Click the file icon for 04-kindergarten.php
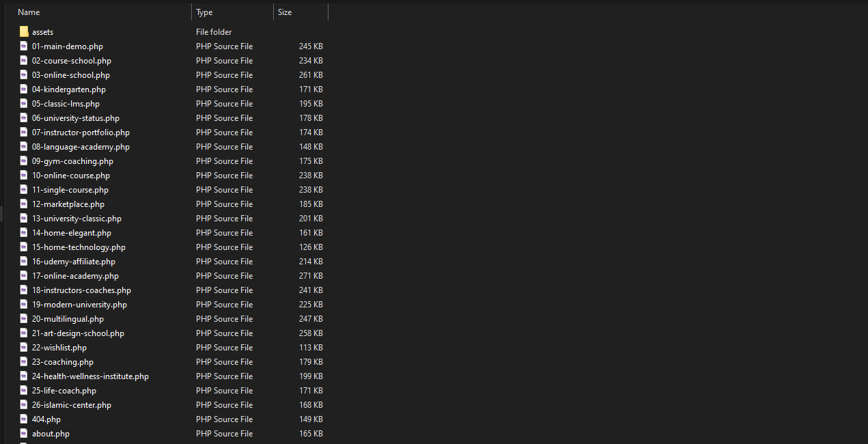 coord(24,89)
